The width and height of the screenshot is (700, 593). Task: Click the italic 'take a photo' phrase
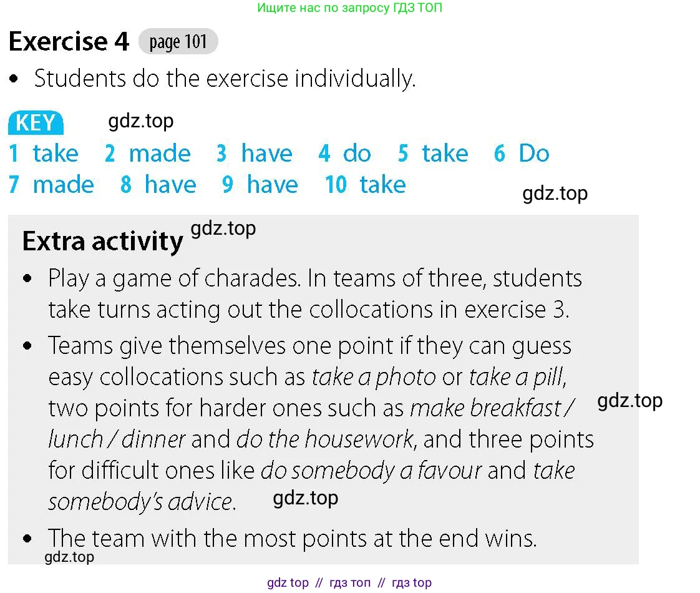374,377
